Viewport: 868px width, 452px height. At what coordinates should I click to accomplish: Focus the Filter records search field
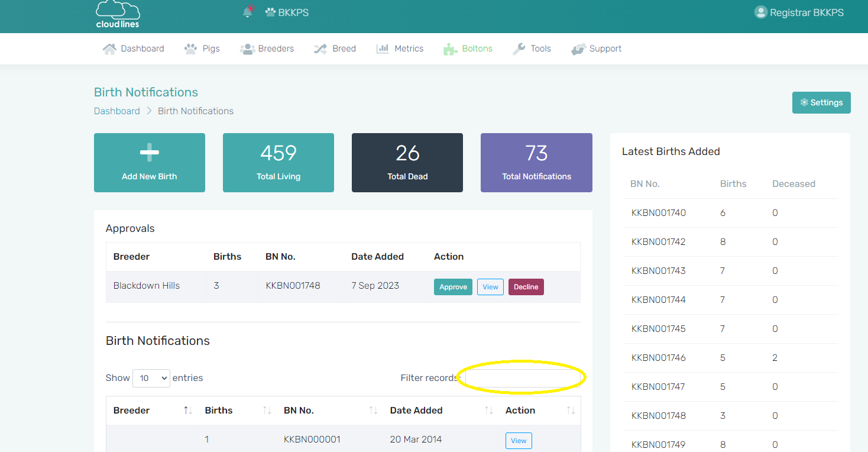coord(523,378)
